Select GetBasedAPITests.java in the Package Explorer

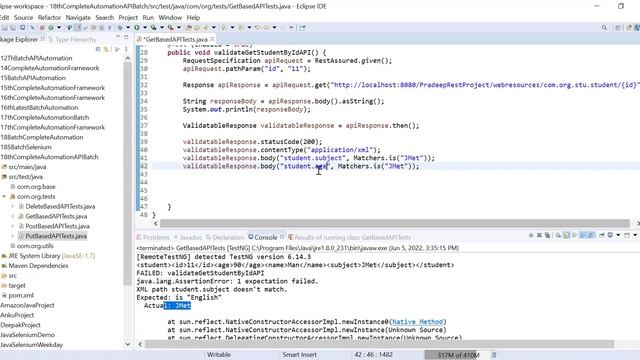[56, 216]
